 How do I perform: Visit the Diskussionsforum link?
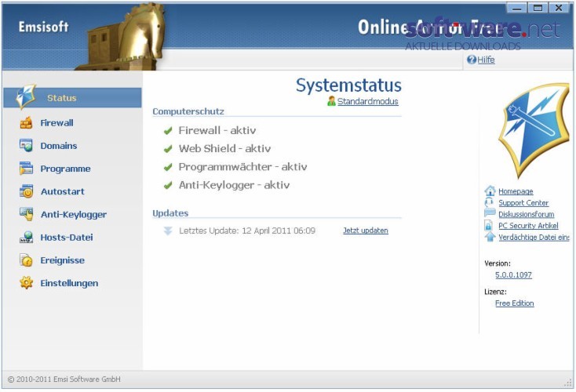pos(527,214)
